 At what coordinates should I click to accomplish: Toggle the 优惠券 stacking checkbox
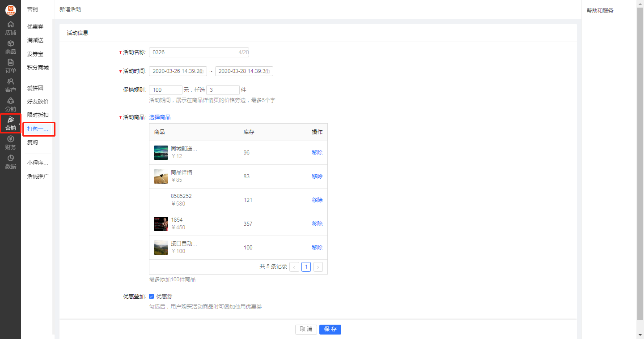click(x=152, y=296)
